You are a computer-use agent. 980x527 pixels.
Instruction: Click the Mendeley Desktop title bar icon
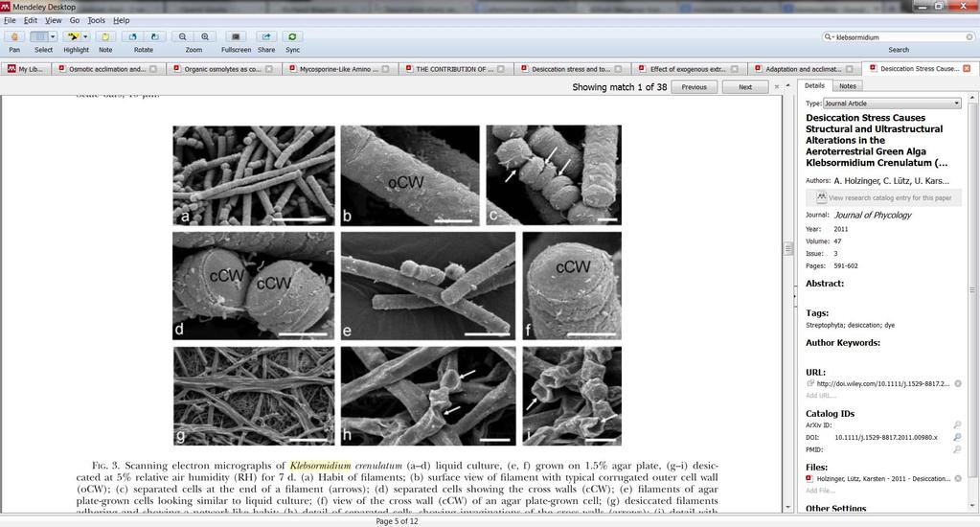click(5, 7)
